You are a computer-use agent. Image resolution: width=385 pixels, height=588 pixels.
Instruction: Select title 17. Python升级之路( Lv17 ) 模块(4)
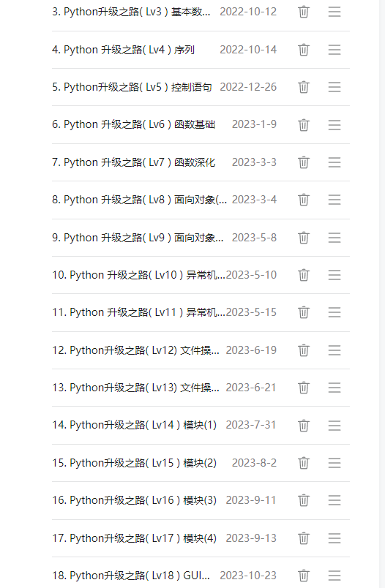(x=135, y=538)
